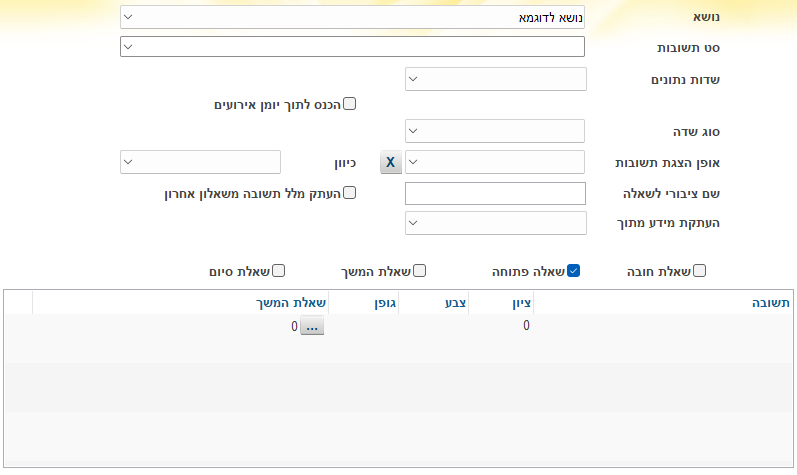Click the תשובה column header

click(770, 302)
